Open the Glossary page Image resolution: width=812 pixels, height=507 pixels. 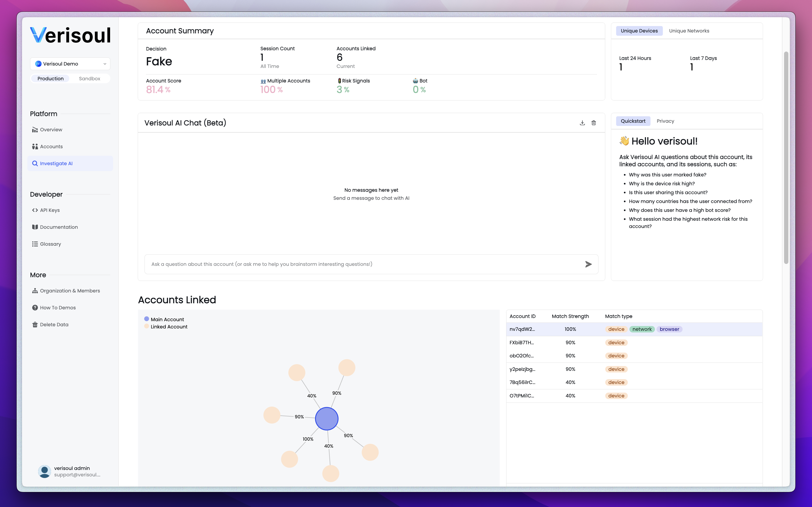click(50, 244)
